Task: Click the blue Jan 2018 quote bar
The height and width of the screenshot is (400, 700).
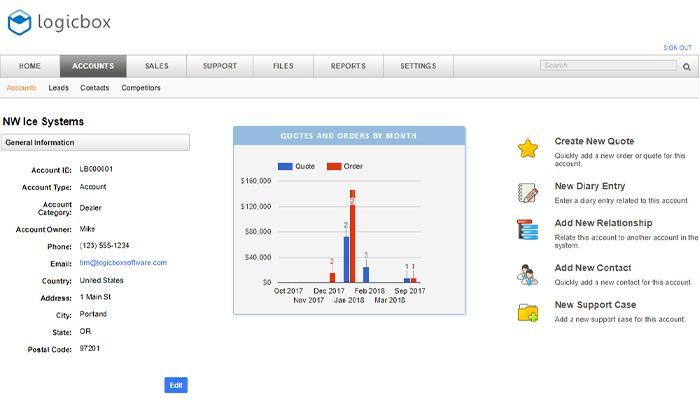Action: 346,259
